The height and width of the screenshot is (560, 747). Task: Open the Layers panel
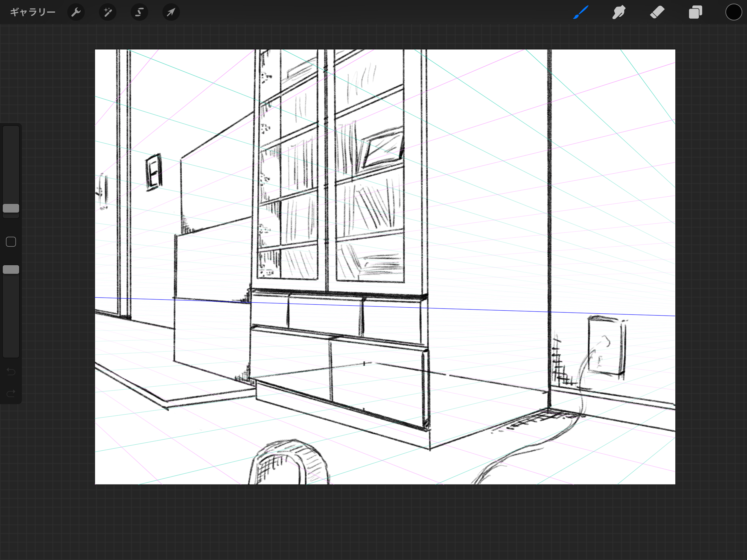[695, 12]
